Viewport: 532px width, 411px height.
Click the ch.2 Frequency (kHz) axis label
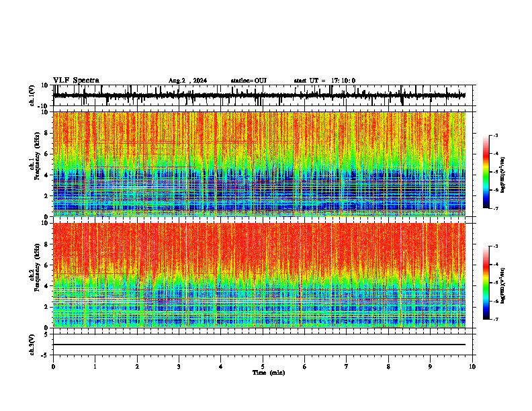[35, 267]
